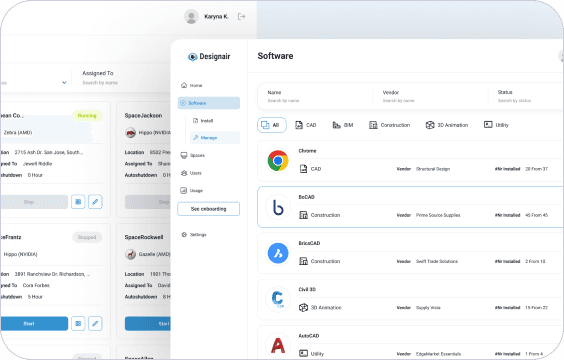This screenshot has height=360, width=564.
Task: Click the BricsCAD application icon
Action: point(278,253)
